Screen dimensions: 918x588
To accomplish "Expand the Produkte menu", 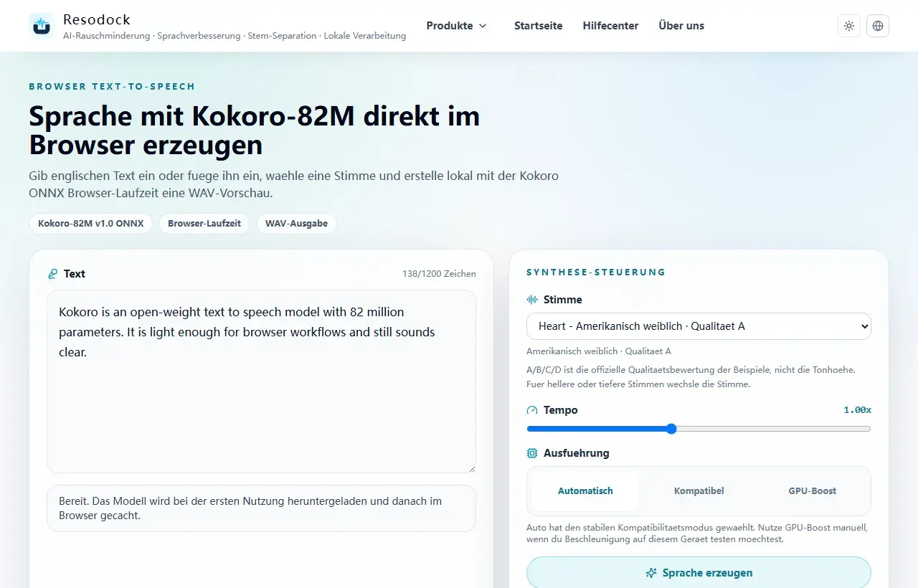I will [x=457, y=26].
